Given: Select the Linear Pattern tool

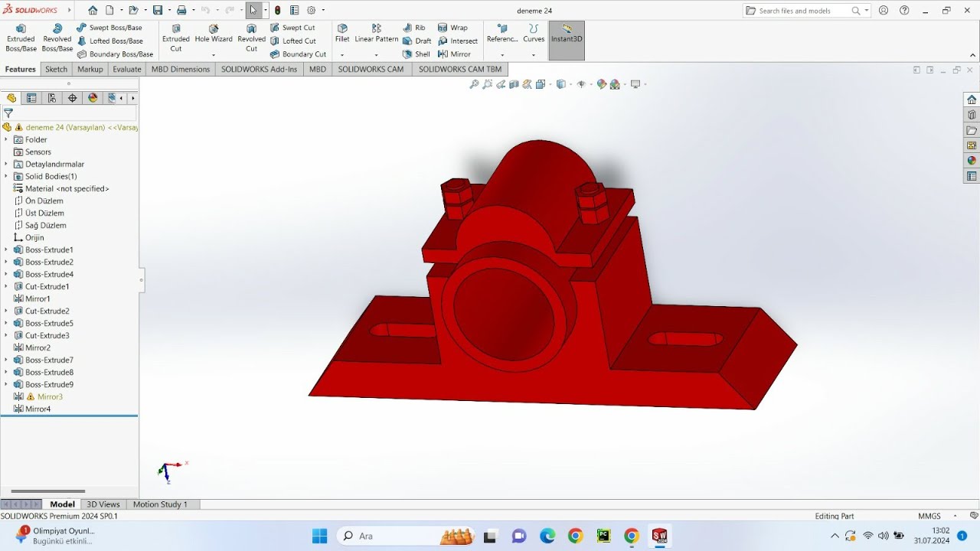Looking at the screenshot, I should 376,34.
